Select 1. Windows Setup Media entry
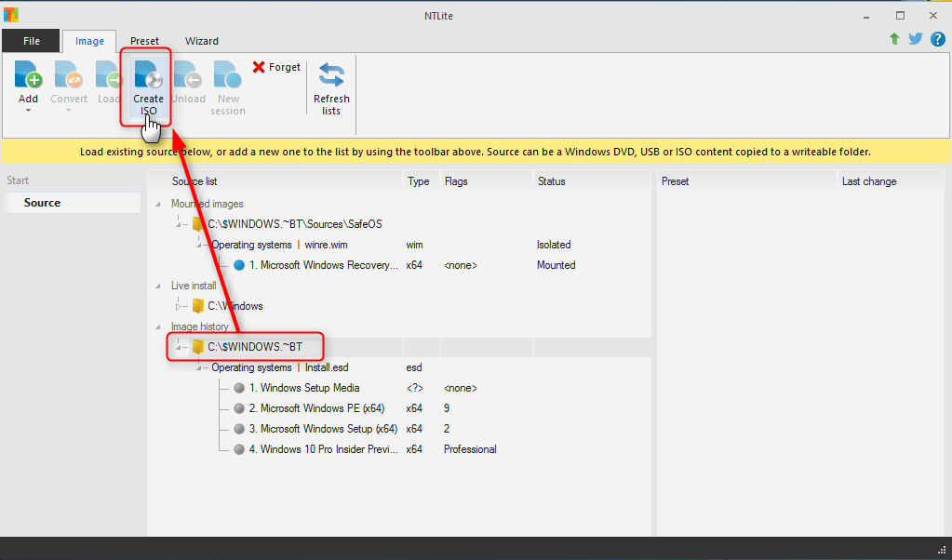This screenshot has height=560, width=952. pos(304,388)
